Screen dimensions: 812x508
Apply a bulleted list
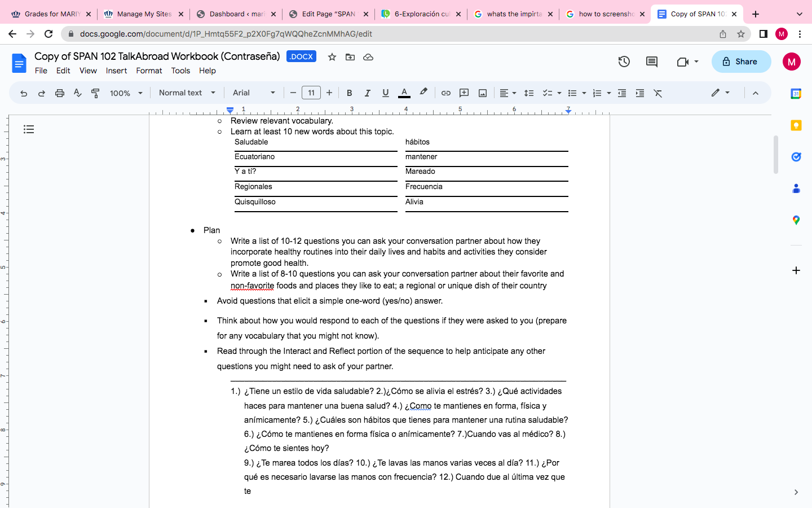(572, 93)
